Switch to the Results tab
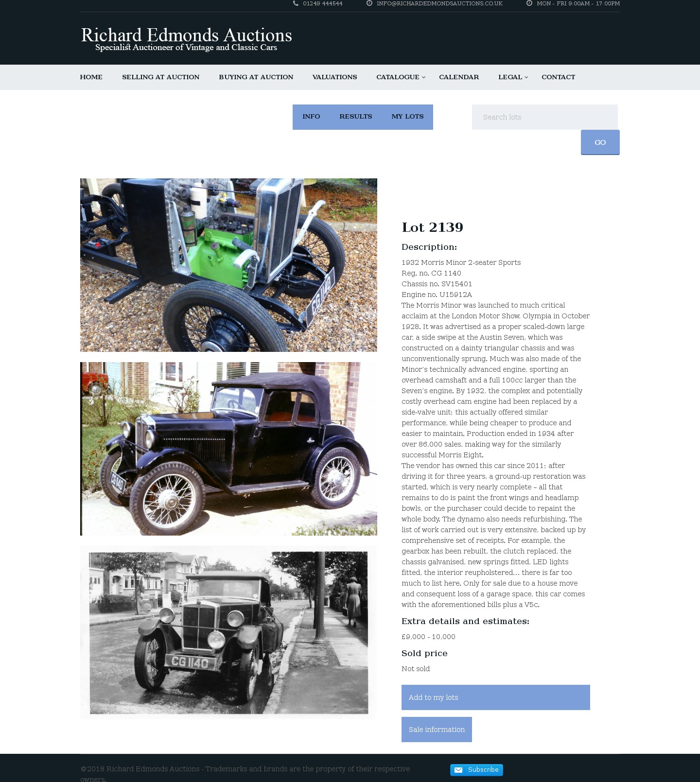 pos(356,117)
